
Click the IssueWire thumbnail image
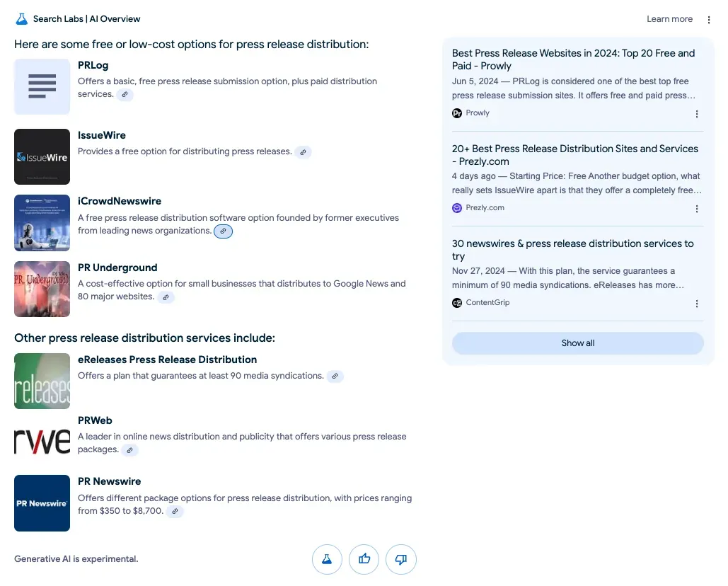pos(42,156)
